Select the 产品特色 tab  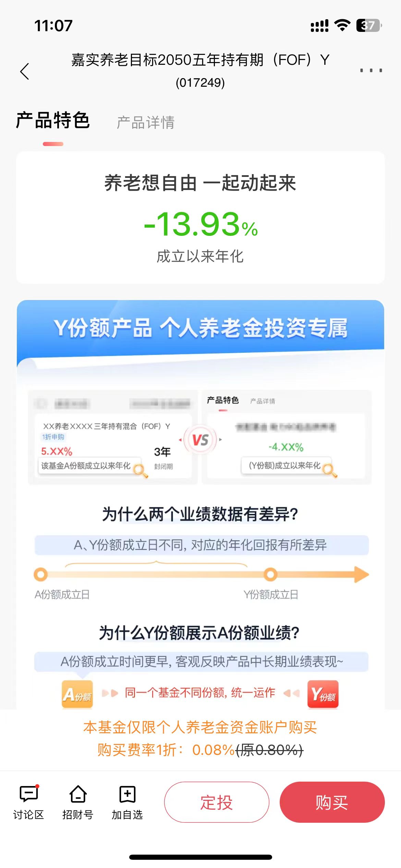53,121
